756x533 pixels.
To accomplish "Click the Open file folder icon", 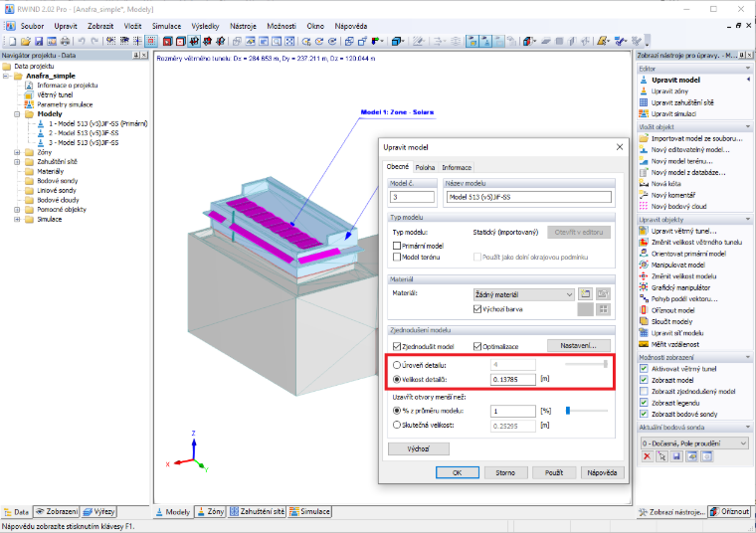I will tap(26, 42).
